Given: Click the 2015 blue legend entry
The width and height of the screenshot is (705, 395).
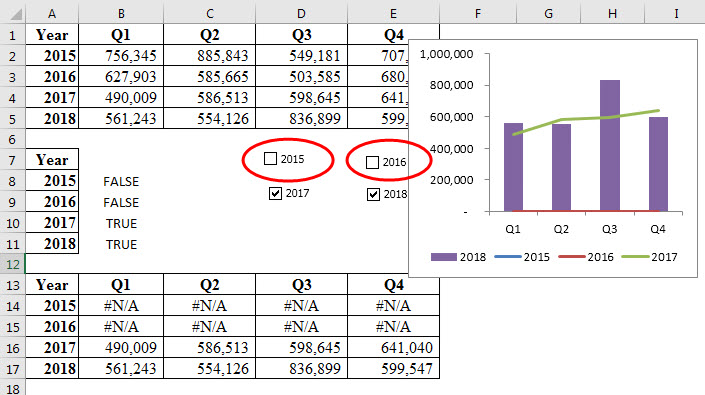Looking at the screenshot, I should [x=522, y=257].
